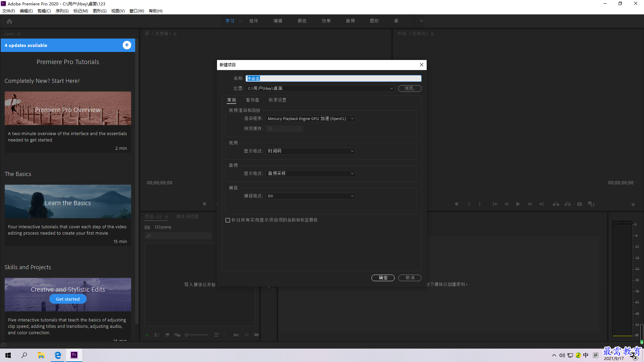Switch to the 暂存盘 tab
Viewport: 644px width, 362px height.
point(253,100)
